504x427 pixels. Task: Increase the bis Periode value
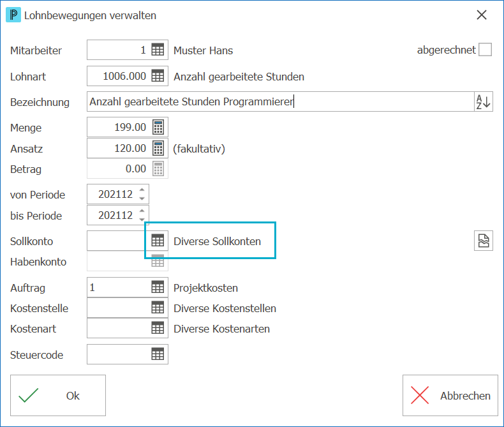(142, 211)
